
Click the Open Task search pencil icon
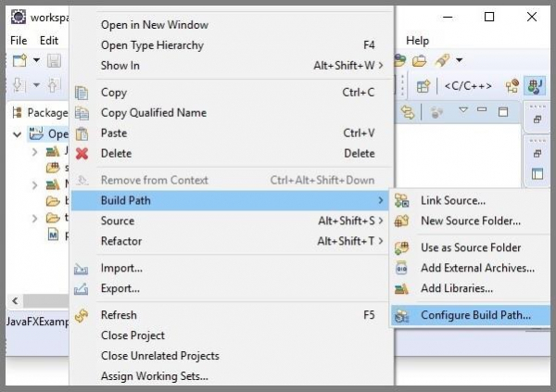[x=442, y=61]
